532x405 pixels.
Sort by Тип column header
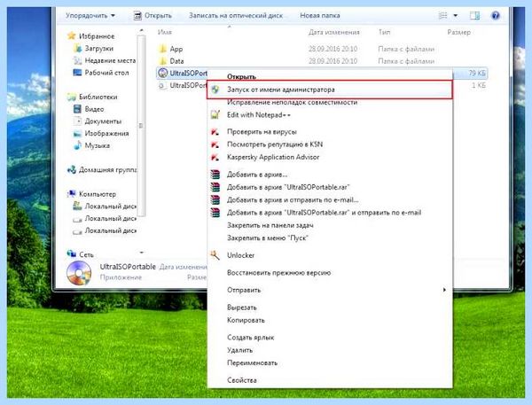click(x=384, y=32)
